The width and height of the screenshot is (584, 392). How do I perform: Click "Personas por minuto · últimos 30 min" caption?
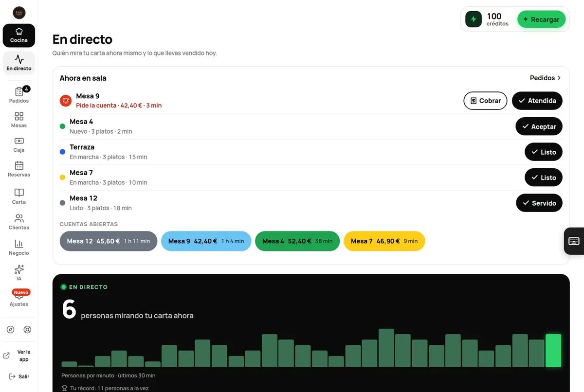(109, 375)
